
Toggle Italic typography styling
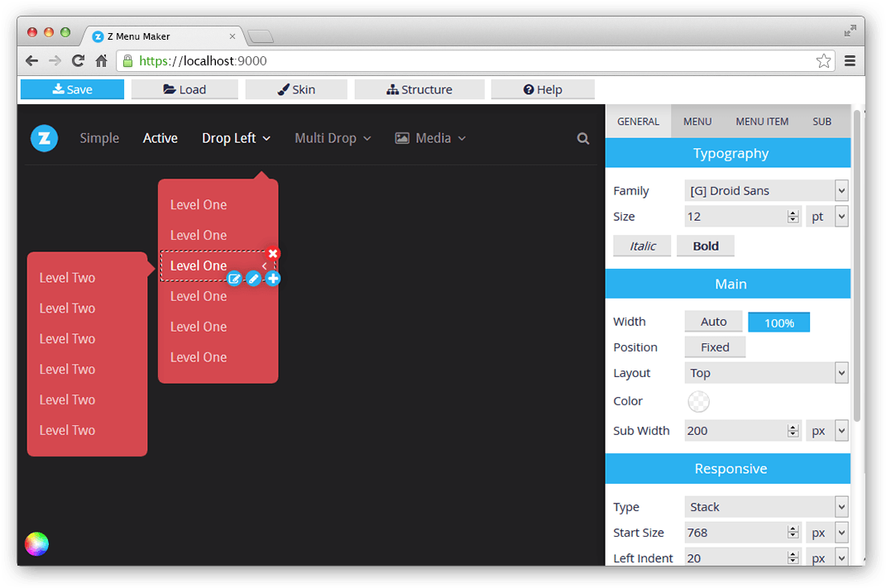click(x=642, y=246)
